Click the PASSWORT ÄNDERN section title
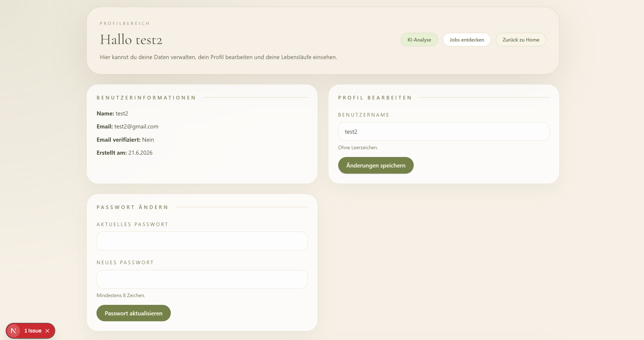The image size is (644, 340). tap(132, 207)
